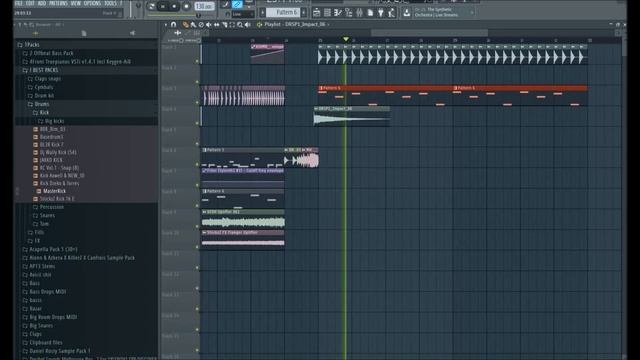Click the view piano roll icon
The width and height of the screenshot is (640, 360).
(x=338, y=13)
